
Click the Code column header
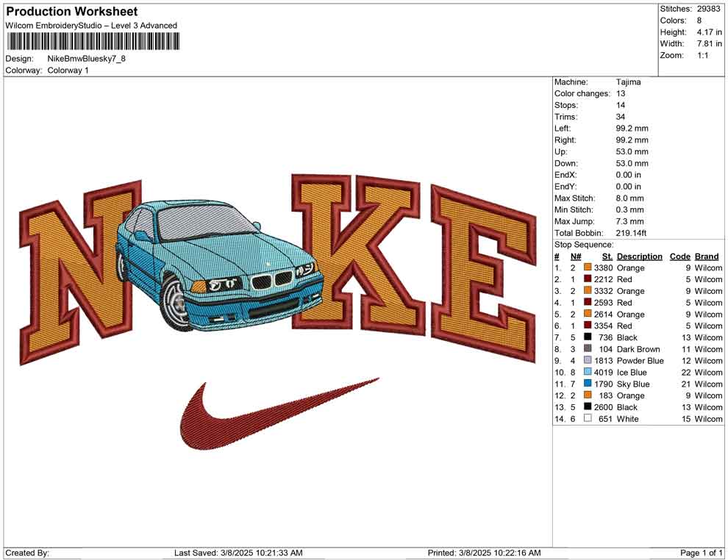679,256
